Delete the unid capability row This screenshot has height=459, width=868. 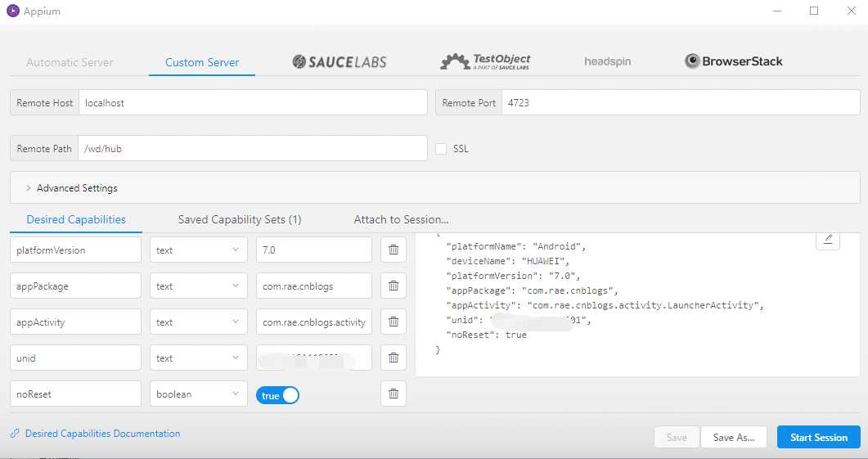(394, 358)
